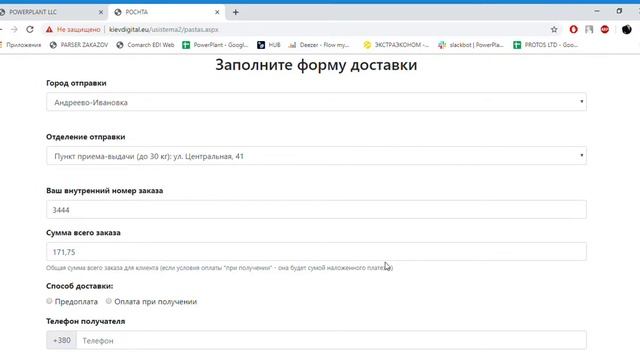Open the PARSER ZAKAZOV bookmark

click(x=79, y=45)
